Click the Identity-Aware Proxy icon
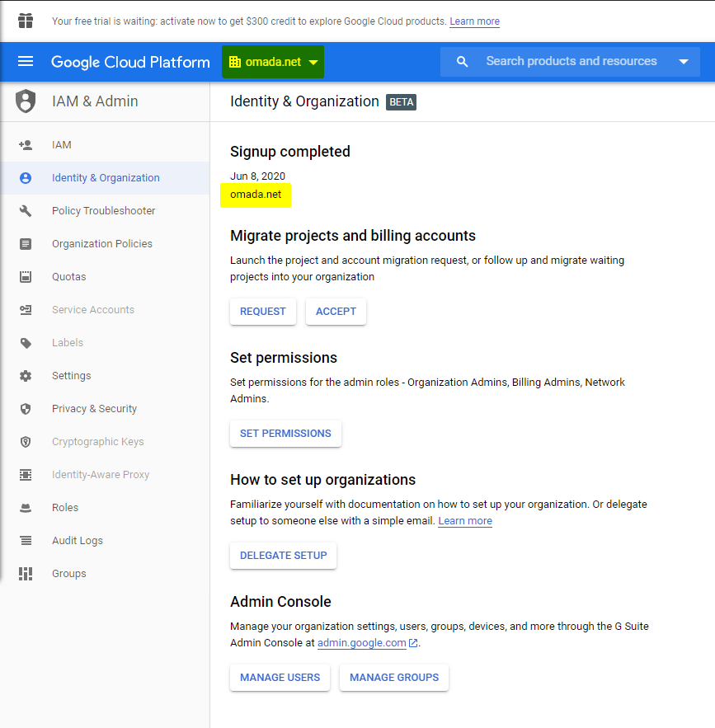The height and width of the screenshot is (728, 715). 26,475
